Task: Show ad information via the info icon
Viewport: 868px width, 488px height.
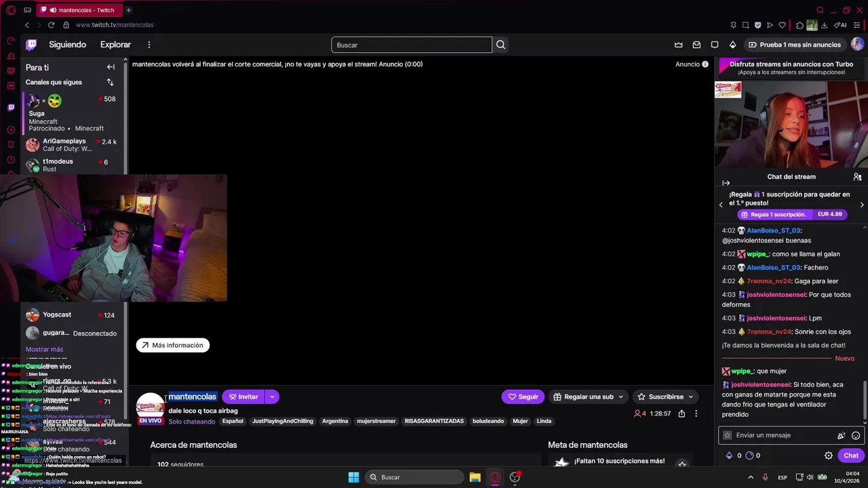Action: [x=705, y=64]
